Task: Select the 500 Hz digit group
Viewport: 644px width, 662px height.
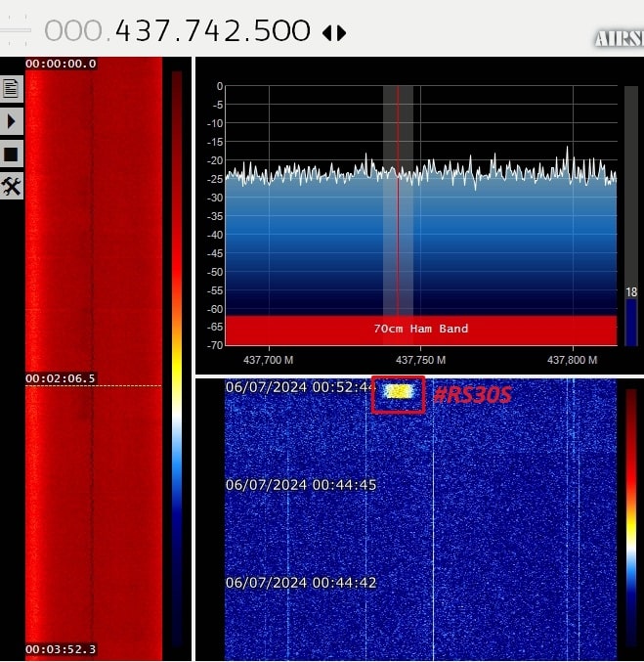Action: [x=282, y=31]
